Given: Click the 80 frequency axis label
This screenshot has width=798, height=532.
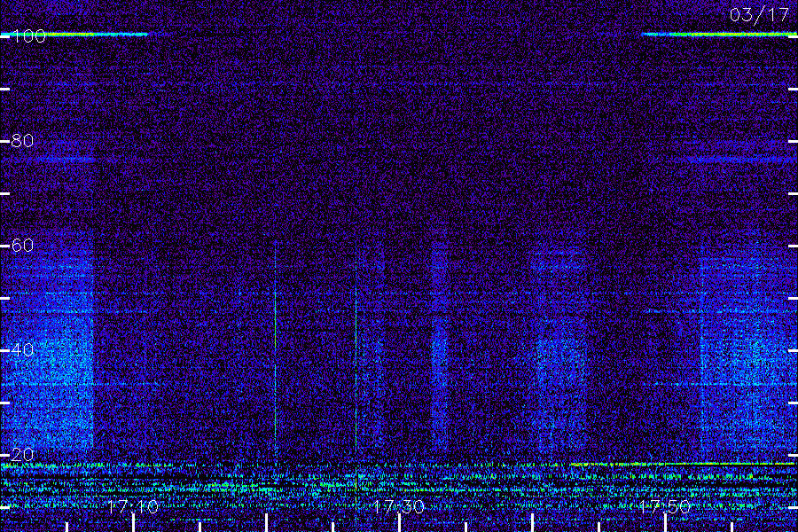Looking at the screenshot, I should pos(22,140).
